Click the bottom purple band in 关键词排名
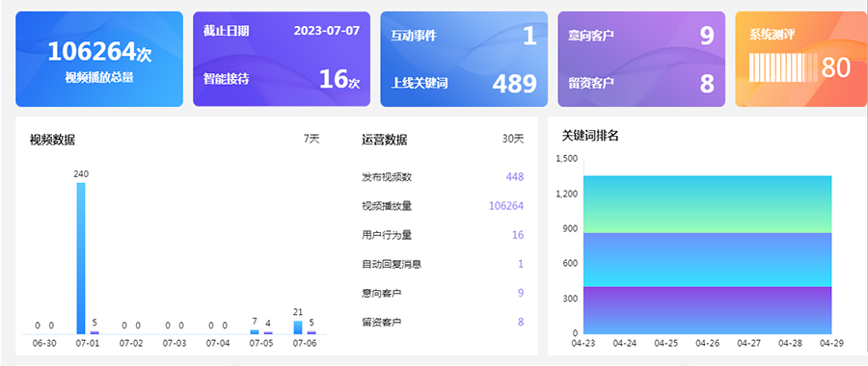Screen dimensions: 868x366 coord(708,309)
